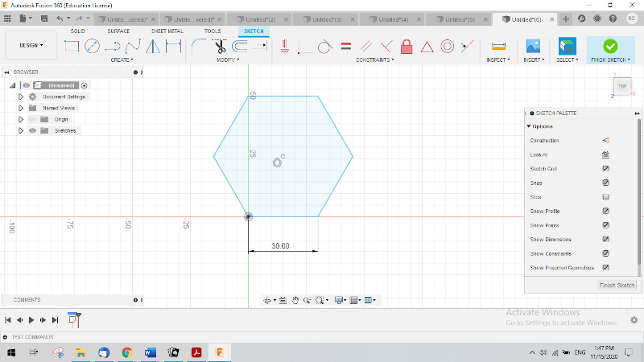Switch to the Solid tab
The height and width of the screenshot is (362, 644).
pos(77,31)
